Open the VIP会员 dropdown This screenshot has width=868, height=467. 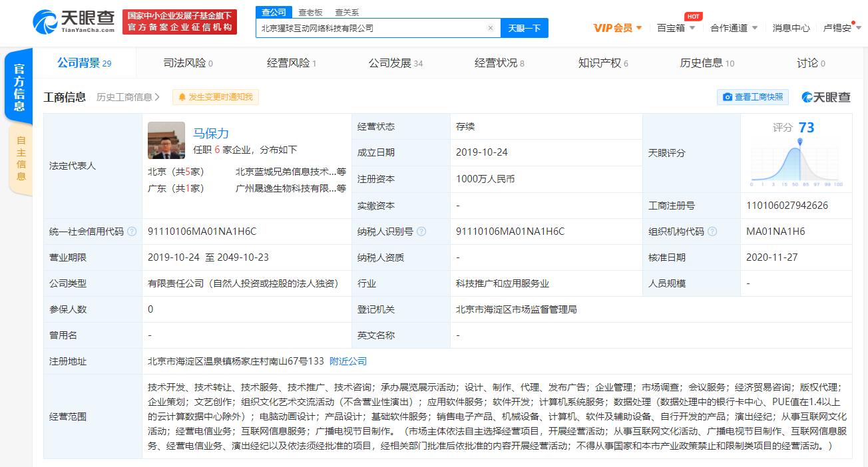point(618,28)
